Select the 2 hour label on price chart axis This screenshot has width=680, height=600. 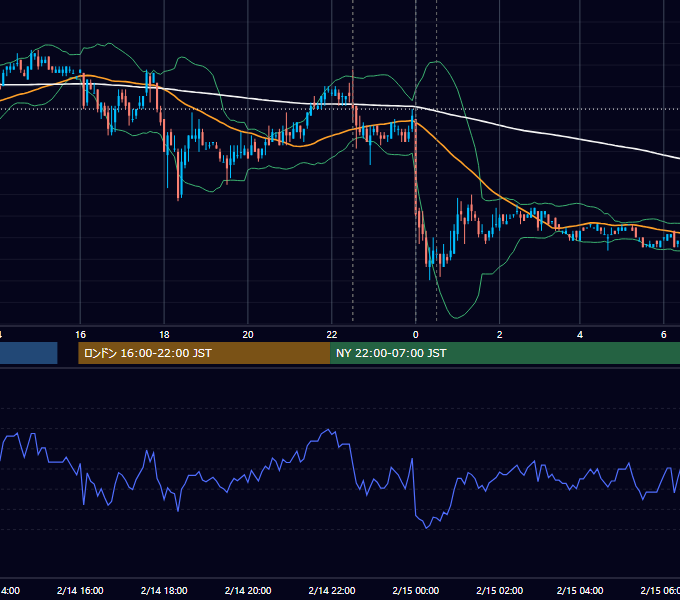499,335
